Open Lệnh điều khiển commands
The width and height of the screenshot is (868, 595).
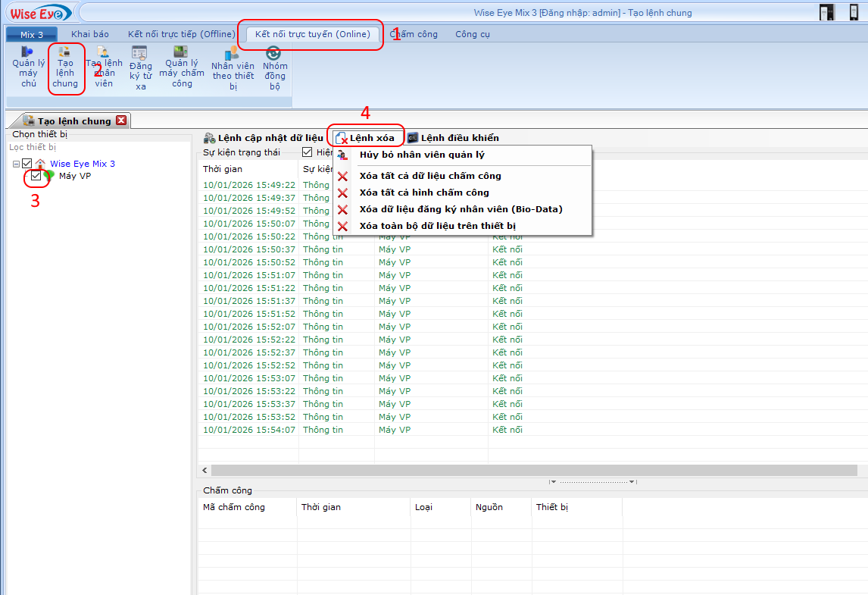pos(454,137)
